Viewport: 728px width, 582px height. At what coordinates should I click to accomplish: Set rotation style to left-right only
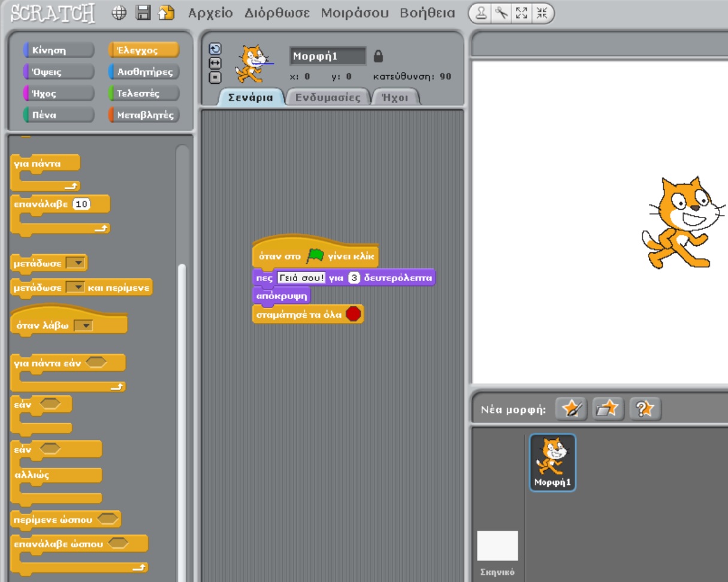[215, 63]
